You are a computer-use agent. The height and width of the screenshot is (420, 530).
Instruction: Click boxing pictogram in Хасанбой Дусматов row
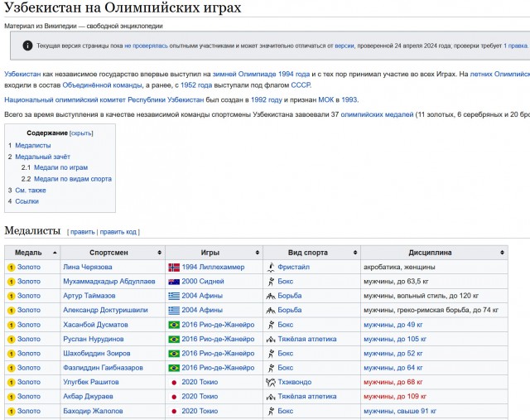[x=271, y=325]
